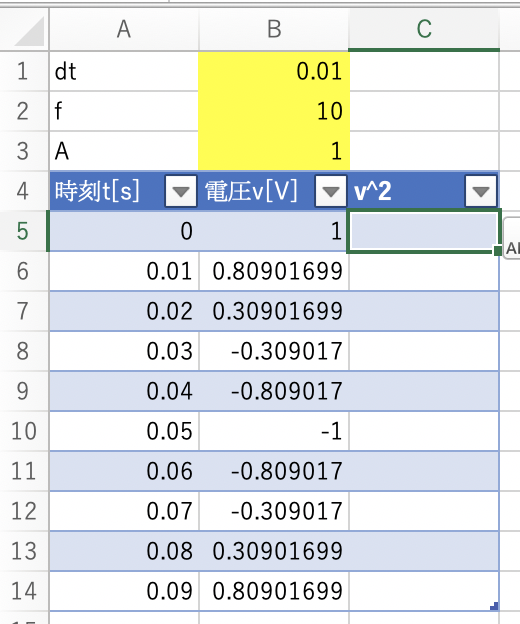Viewport: 520px width, 624px height.
Task: Select empty v^2 cell in row 10
Action: [424, 431]
